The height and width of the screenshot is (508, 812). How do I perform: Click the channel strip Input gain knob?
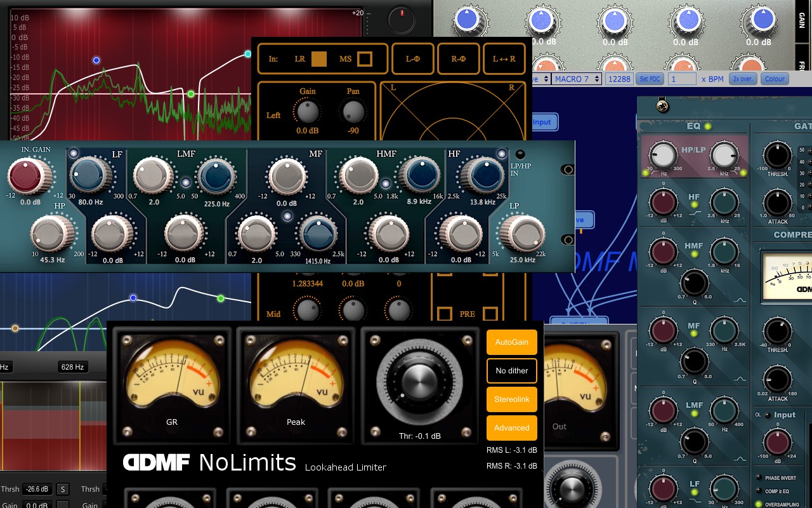pos(778,442)
